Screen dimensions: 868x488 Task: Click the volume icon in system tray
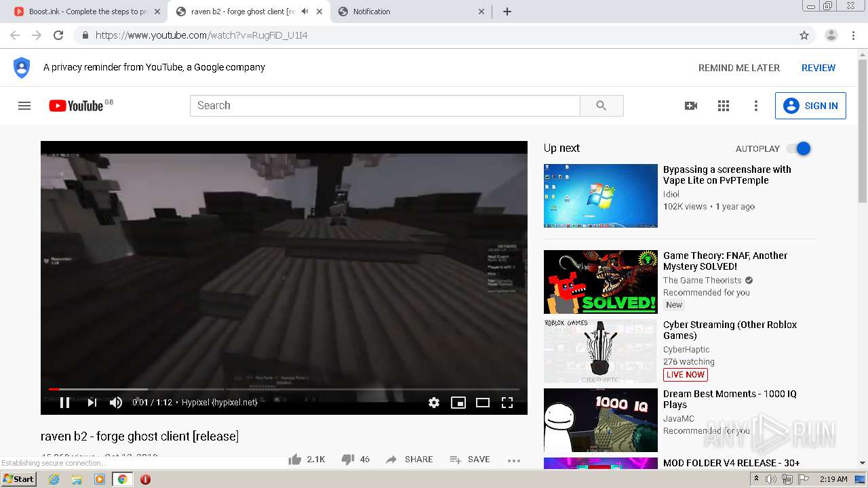(x=771, y=479)
